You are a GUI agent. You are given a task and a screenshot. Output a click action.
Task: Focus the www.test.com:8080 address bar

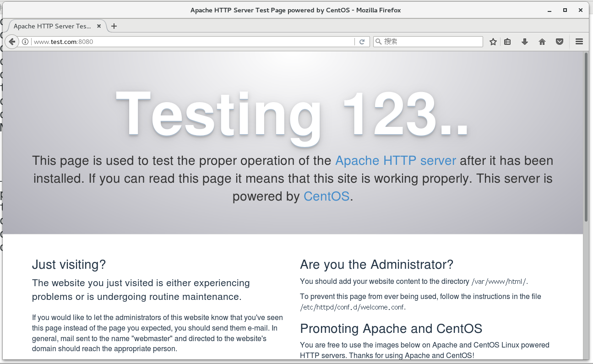tap(192, 42)
